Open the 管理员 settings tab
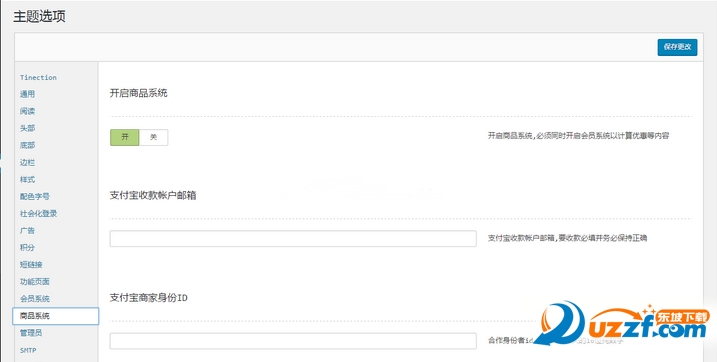 [31, 333]
